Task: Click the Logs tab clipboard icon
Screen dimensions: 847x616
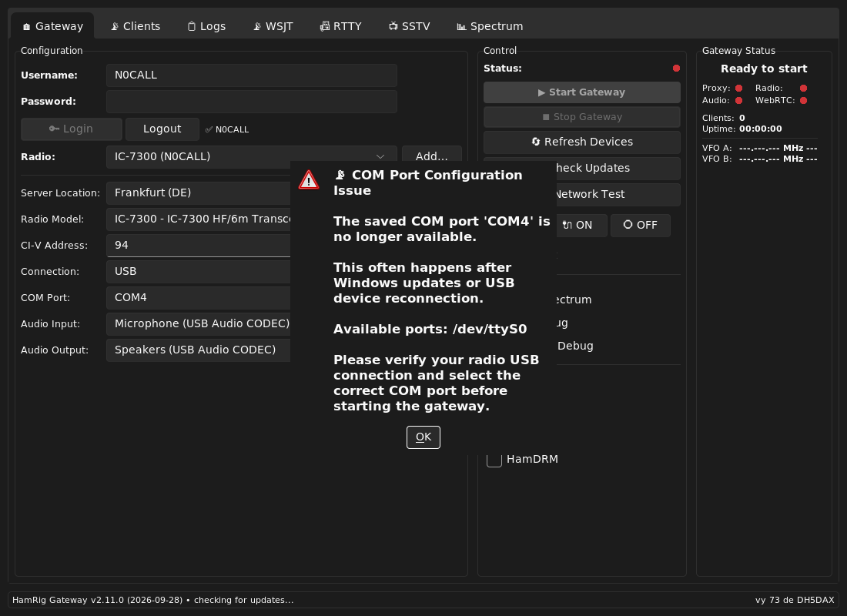Action: (x=191, y=26)
